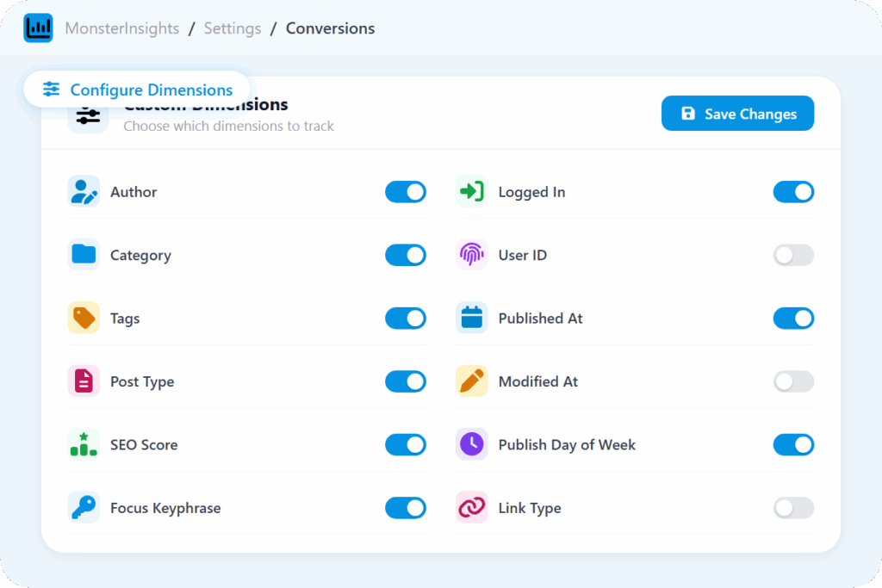Disable the Author dimension toggle
This screenshot has height=588, width=882.
pos(405,192)
